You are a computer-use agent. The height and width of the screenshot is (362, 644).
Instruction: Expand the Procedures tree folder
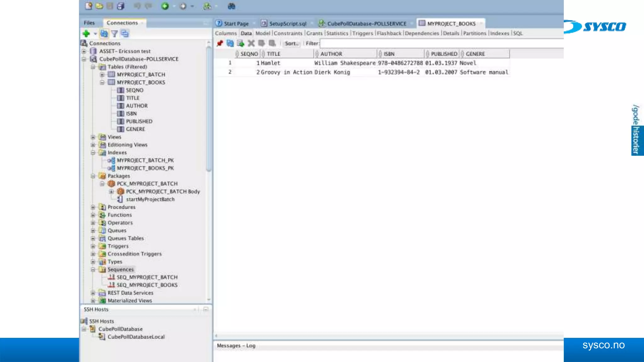[x=93, y=207]
